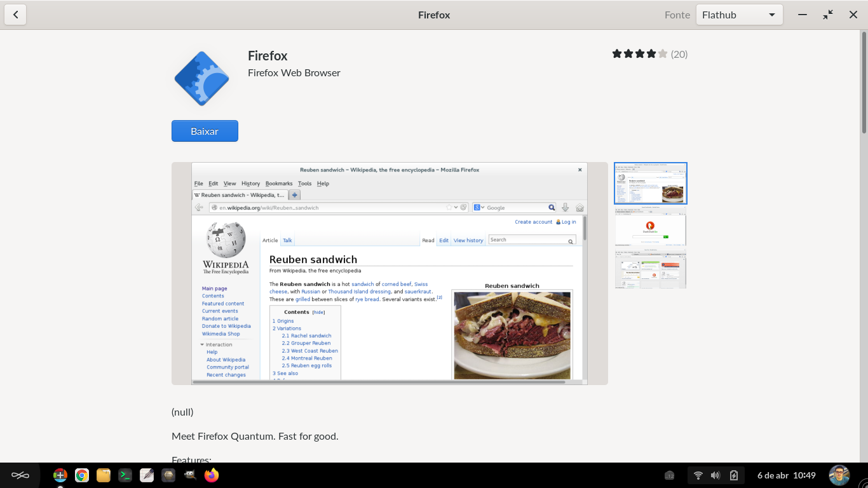The height and width of the screenshot is (488, 868).
Task: Select the third thumbnail showing tab tiles
Action: coord(651,268)
